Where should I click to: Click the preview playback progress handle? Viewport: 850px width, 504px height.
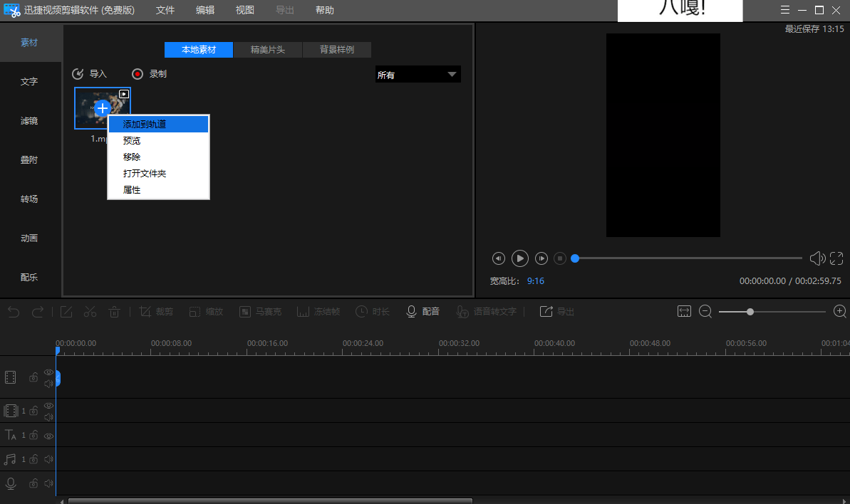[575, 258]
